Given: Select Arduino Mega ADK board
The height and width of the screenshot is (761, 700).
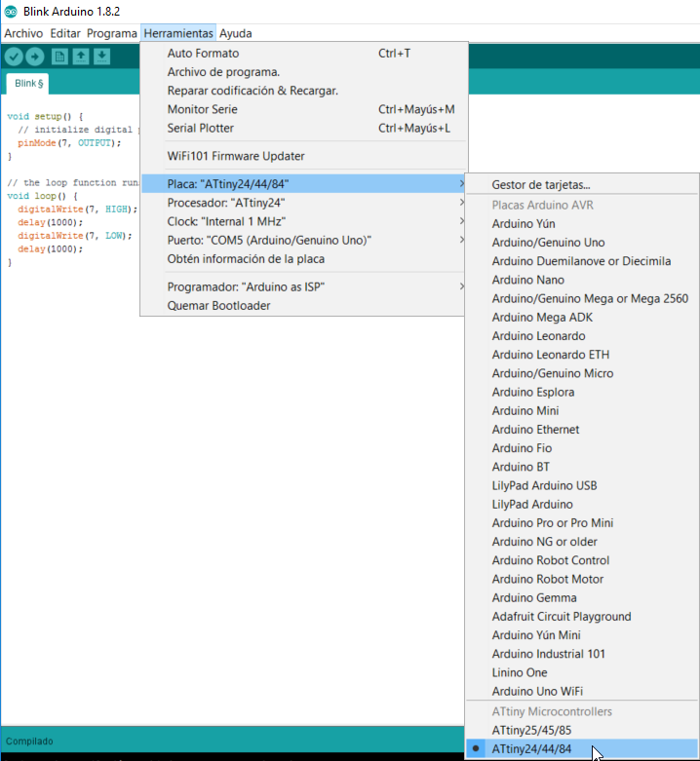Looking at the screenshot, I should [x=582, y=318].
